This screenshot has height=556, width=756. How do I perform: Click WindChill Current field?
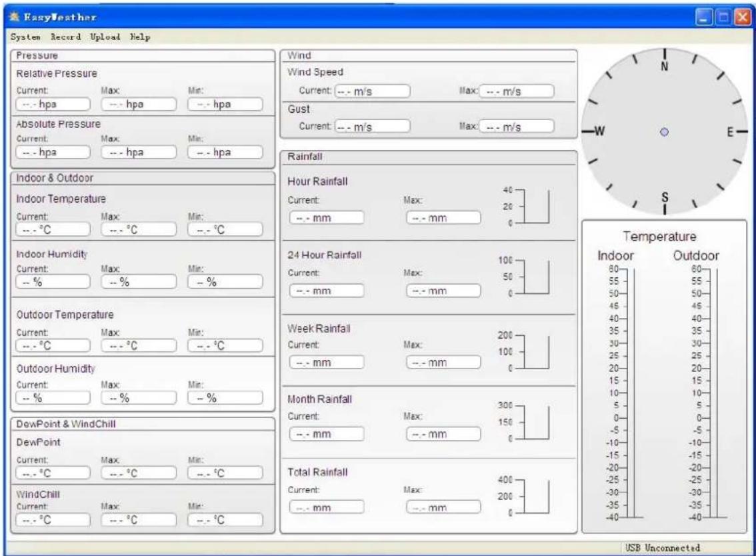[x=53, y=520]
